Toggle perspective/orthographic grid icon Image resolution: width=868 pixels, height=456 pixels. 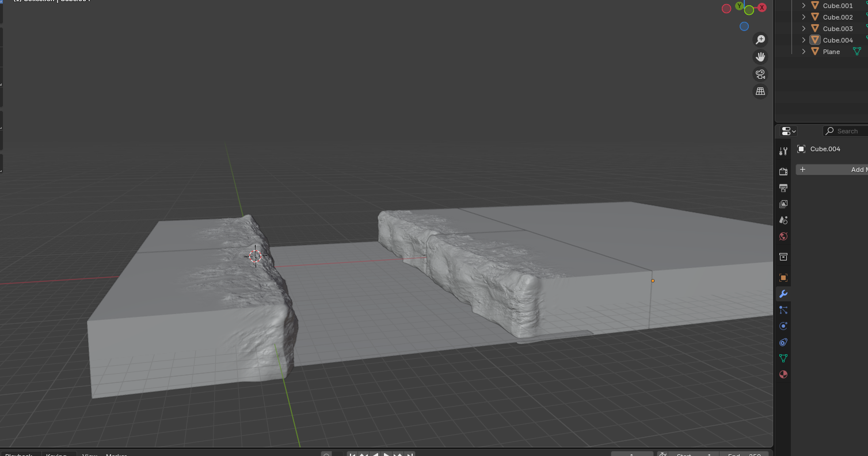click(760, 91)
